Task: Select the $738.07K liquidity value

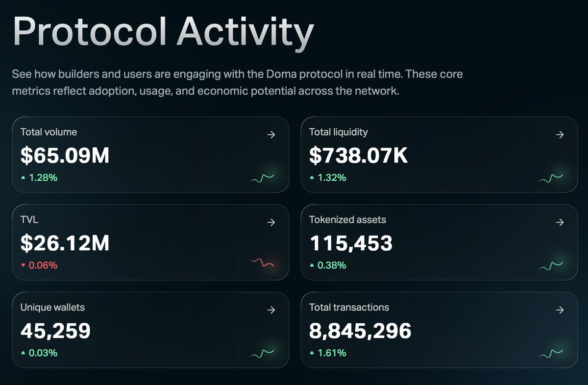Action: (358, 155)
